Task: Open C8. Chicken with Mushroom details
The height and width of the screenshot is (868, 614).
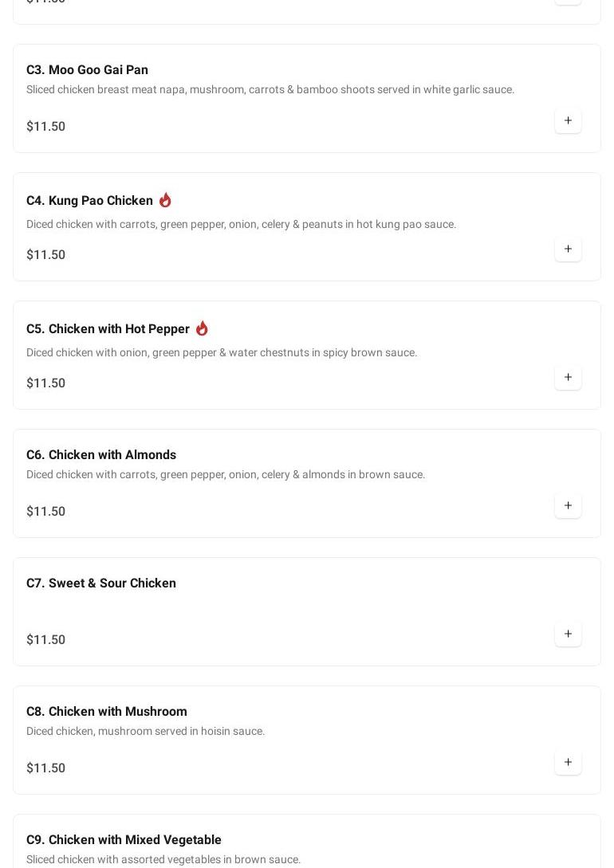Action: coord(107,712)
